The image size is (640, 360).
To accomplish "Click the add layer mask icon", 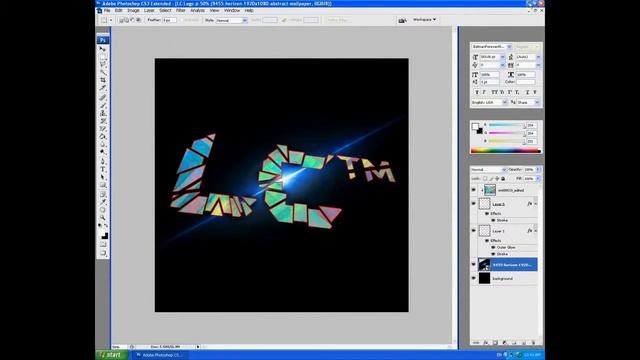I will tap(495, 343).
